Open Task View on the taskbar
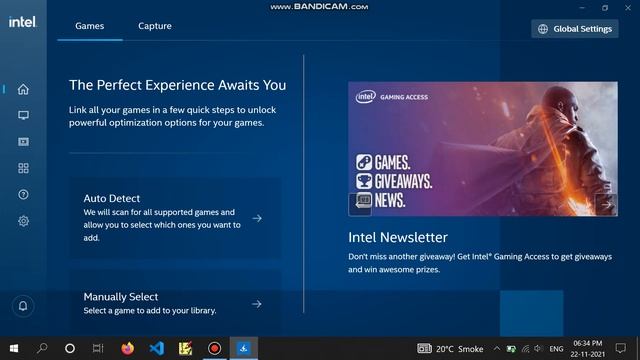 [x=98, y=349]
